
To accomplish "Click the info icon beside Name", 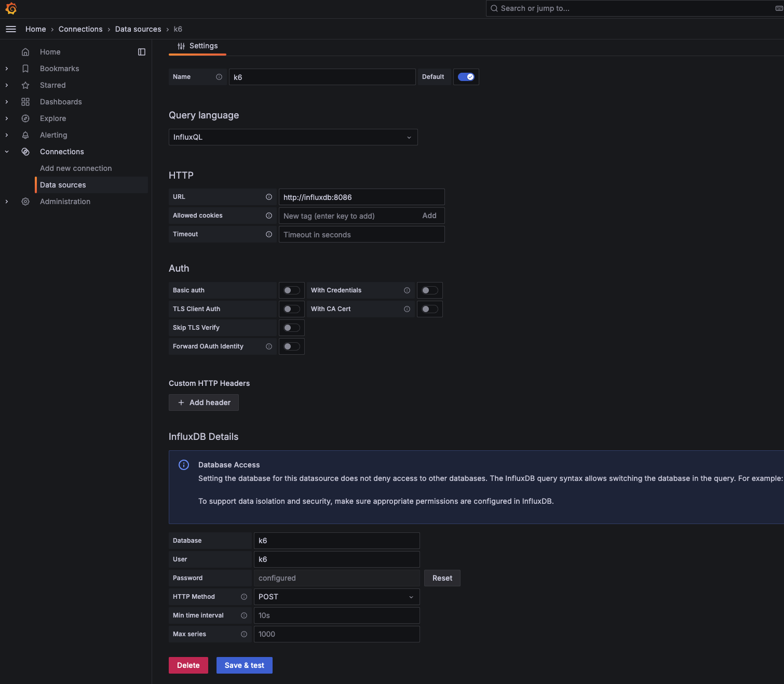I will (219, 77).
